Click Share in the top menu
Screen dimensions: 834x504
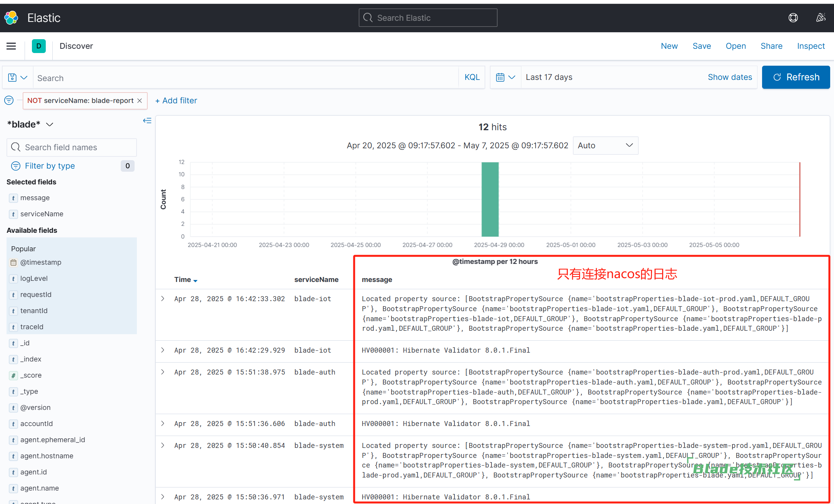(771, 46)
